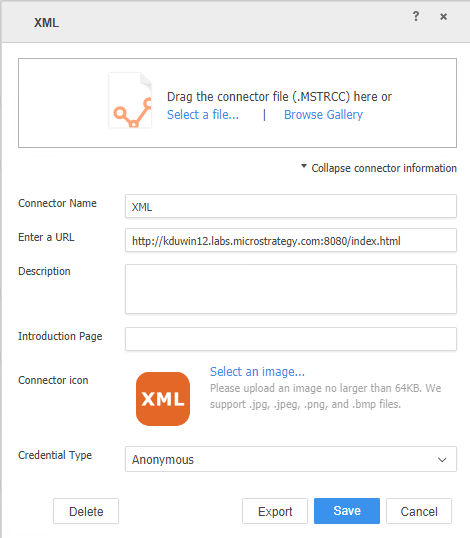470x538 pixels.
Task: Focus the Connector Name input field
Action: 291,206
